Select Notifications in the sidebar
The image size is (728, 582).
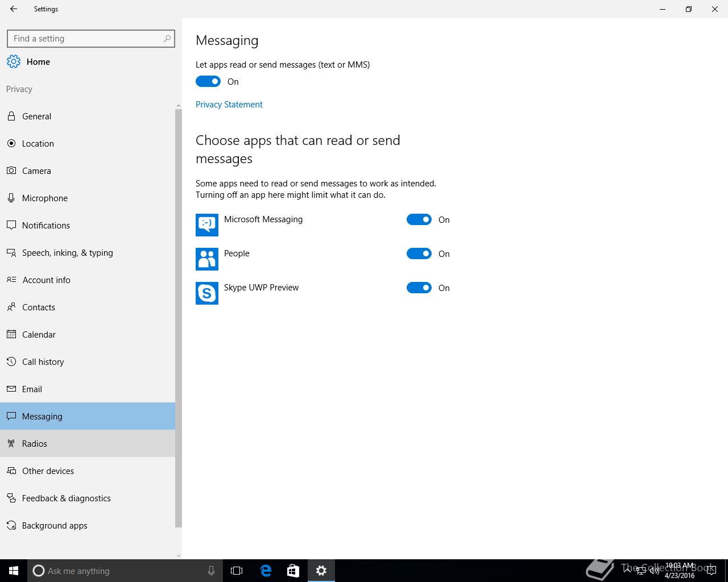click(88, 225)
